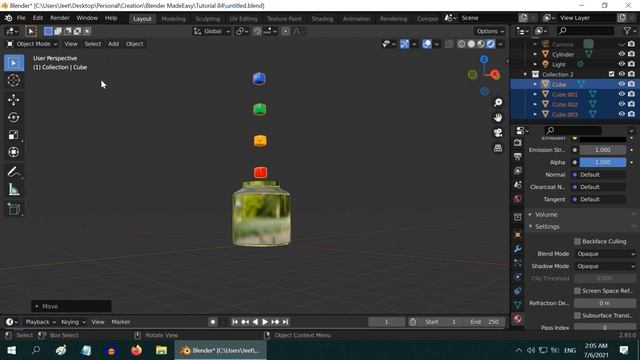
Task: Collapse Collection 2 in outliner
Action: click(x=525, y=74)
